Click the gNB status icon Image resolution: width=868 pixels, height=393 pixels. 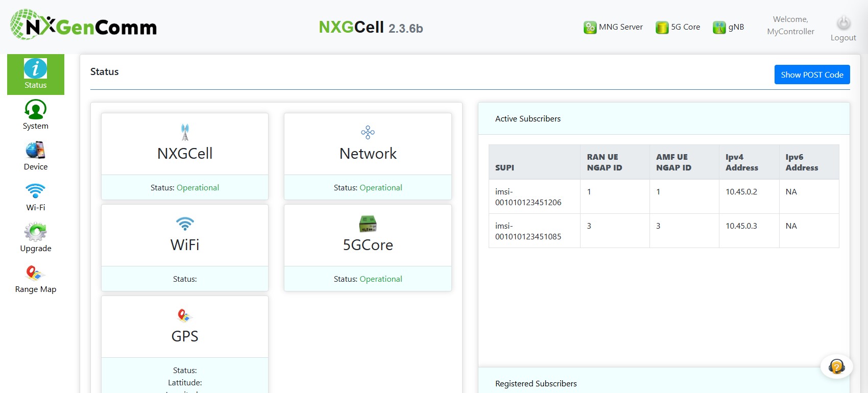(719, 27)
